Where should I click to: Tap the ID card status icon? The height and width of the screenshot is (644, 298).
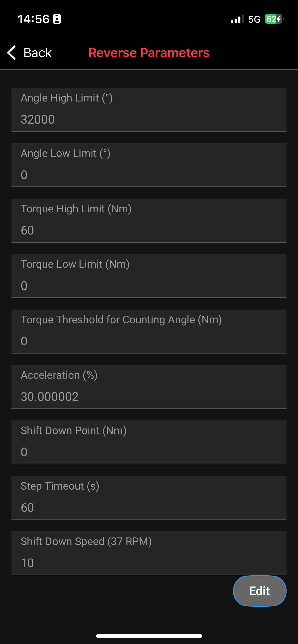point(57,19)
